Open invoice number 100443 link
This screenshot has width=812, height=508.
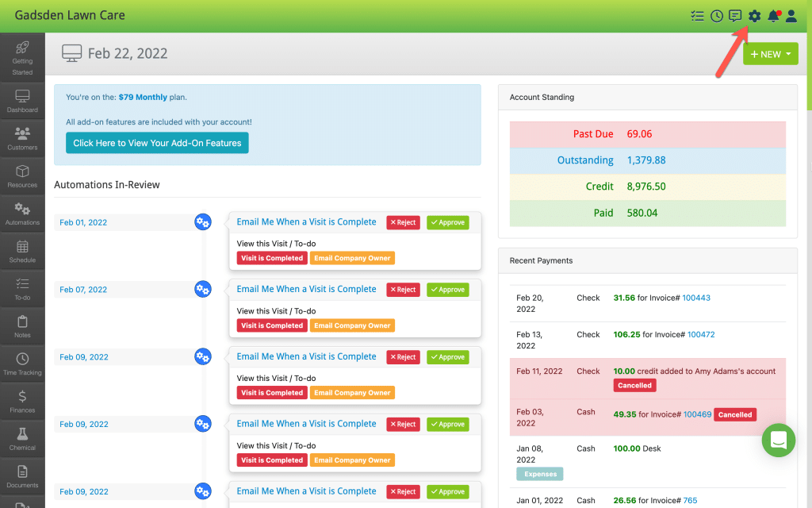(696, 298)
